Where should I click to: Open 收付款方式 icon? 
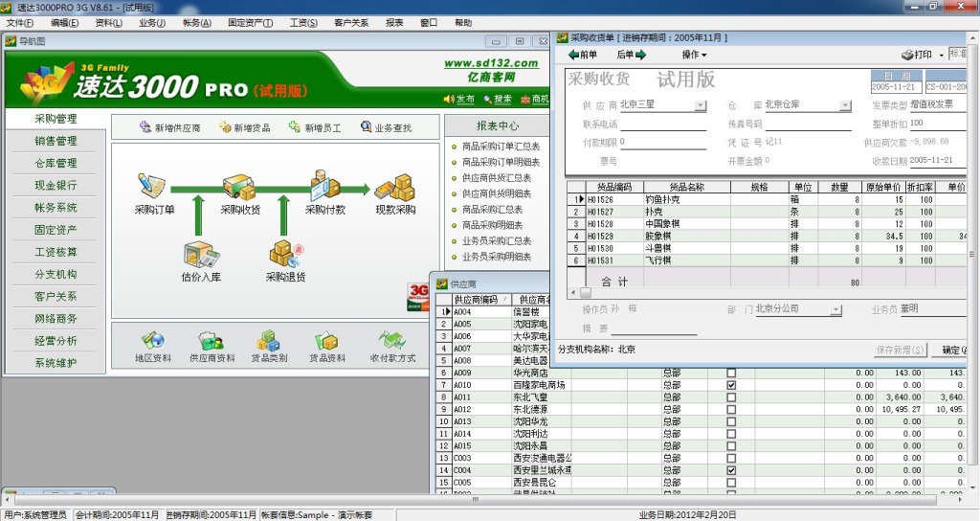[x=391, y=340]
